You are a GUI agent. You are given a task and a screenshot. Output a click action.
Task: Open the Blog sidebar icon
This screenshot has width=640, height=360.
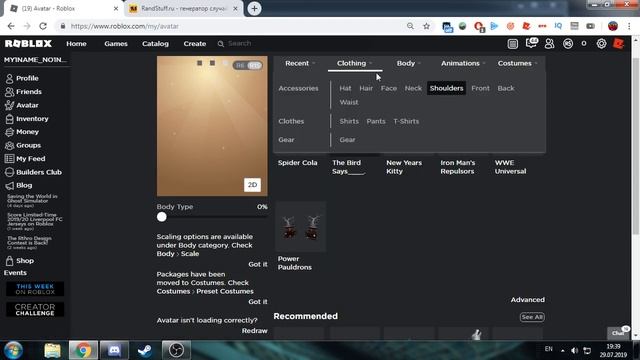(x=9, y=185)
